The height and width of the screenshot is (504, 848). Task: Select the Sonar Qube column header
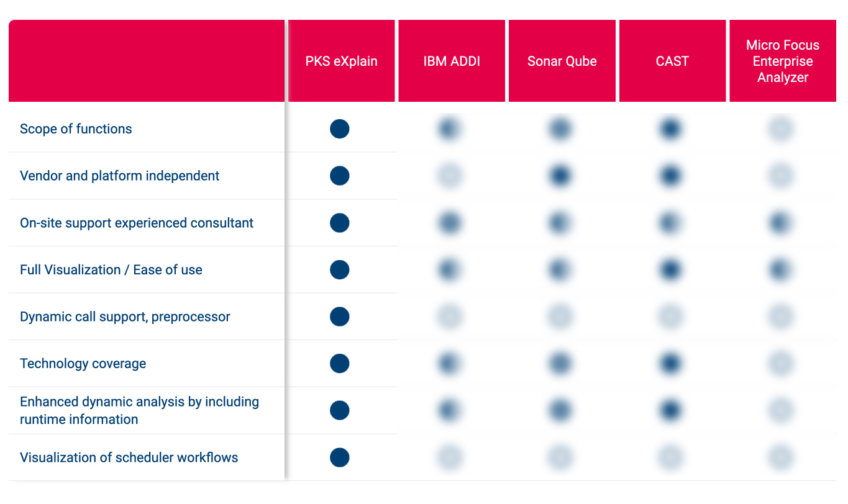tap(562, 61)
